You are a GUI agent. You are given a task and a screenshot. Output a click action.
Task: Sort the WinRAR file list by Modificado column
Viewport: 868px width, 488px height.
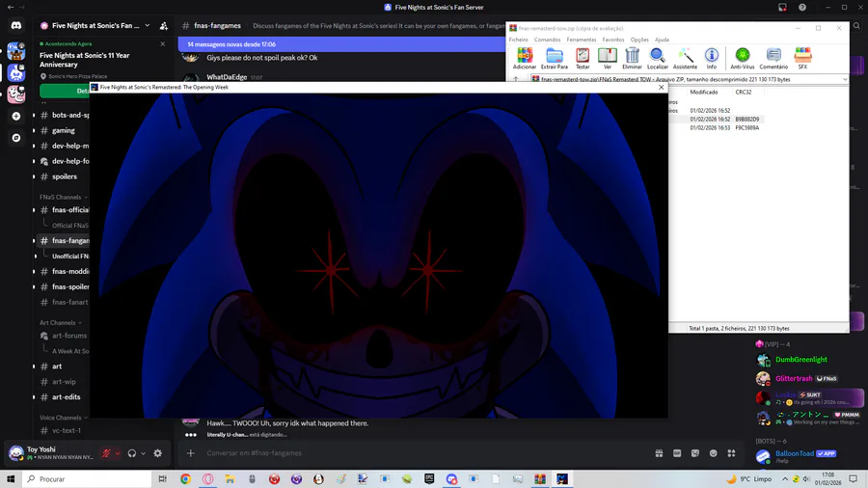tap(704, 93)
